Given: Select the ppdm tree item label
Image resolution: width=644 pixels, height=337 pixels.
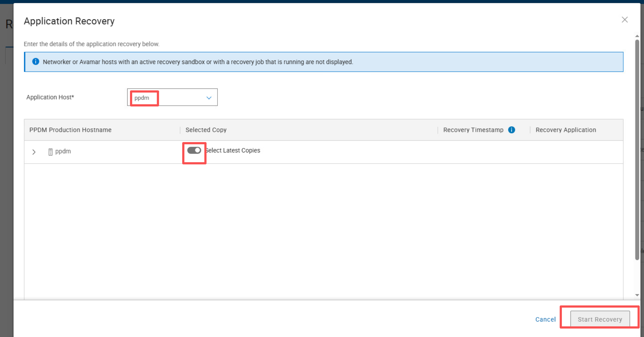Looking at the screenshot, I should (x=63, y=151).
